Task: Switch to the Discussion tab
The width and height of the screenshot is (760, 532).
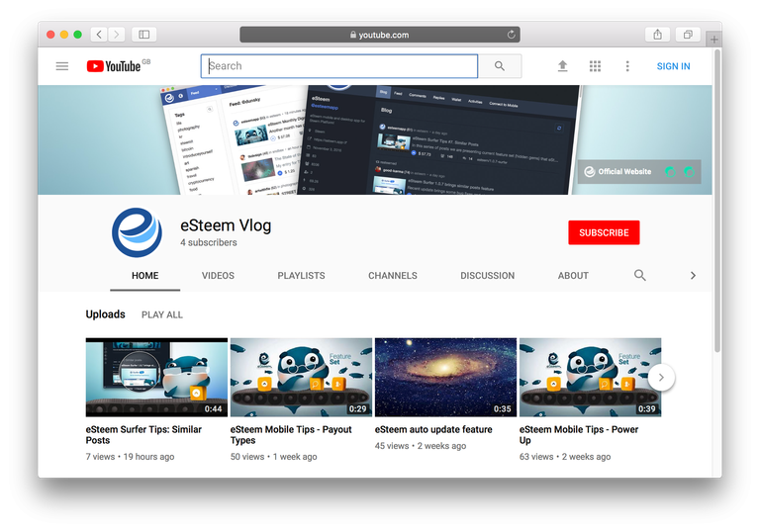Action: [x=487, y=275]
